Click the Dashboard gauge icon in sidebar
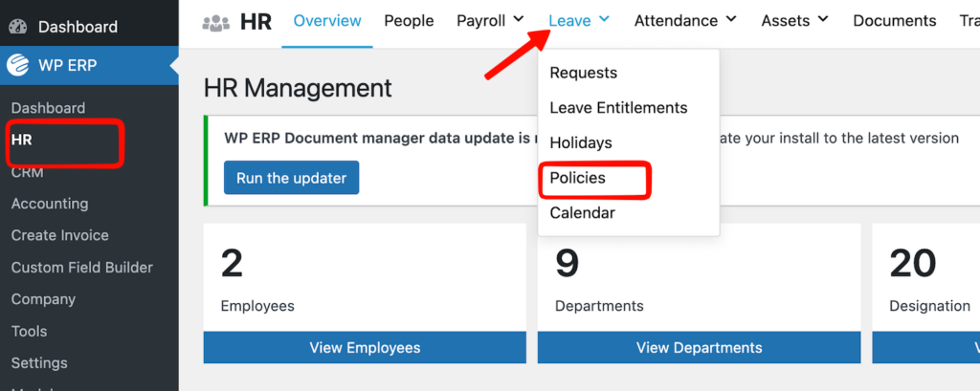The width and height of the screenshot is (980, 391). point(18,27)
